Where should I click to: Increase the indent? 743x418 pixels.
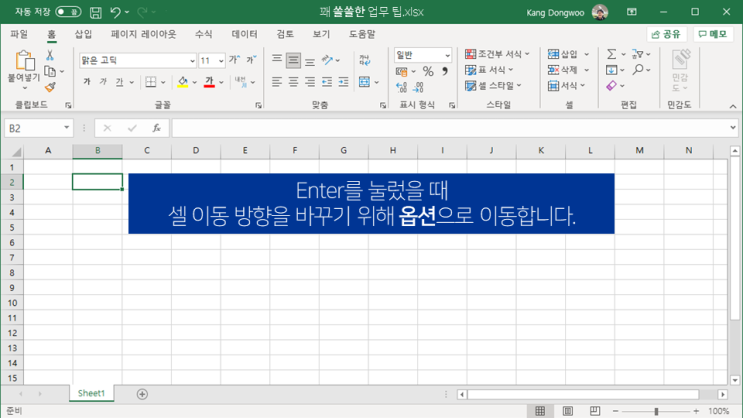344,82
